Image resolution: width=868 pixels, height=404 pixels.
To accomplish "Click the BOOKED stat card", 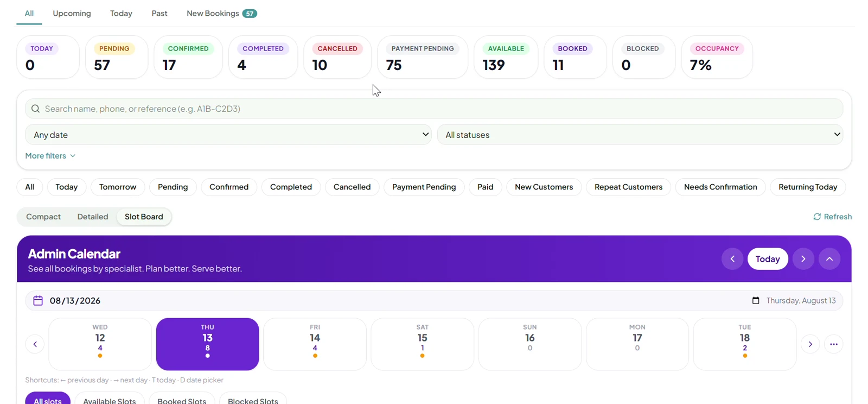I will pyautogui.click(x=575, y=57).
